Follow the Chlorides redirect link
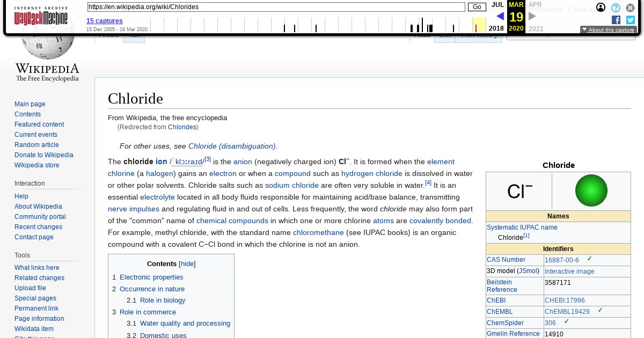 click(x=182, y=127)
